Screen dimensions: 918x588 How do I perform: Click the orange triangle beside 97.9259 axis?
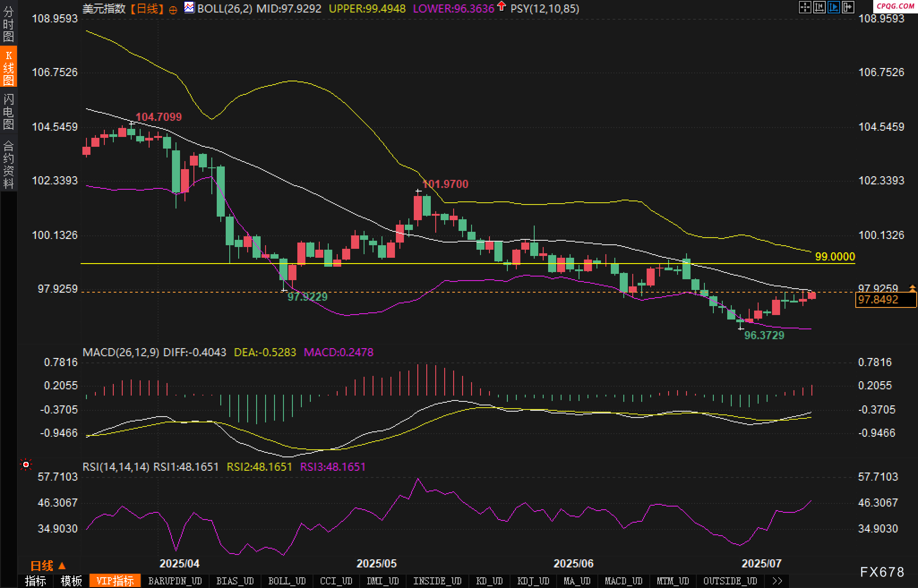(912, 288)
